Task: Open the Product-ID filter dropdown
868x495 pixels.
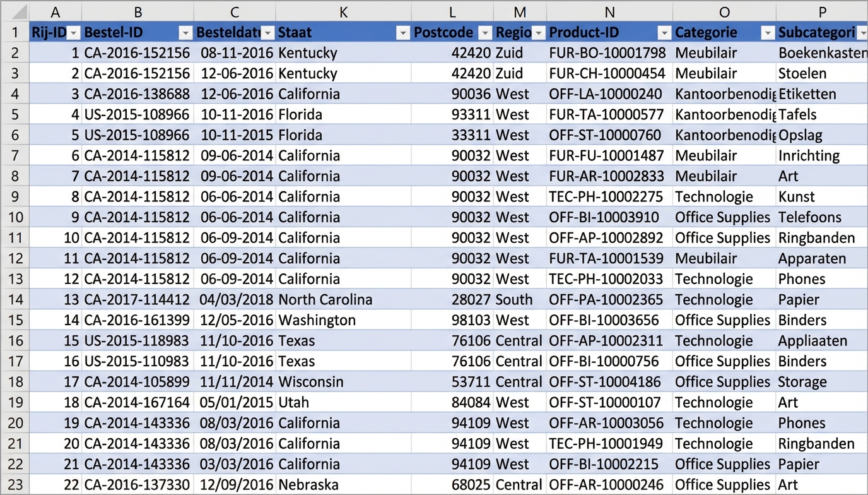Action: click(x=664, y=33)
